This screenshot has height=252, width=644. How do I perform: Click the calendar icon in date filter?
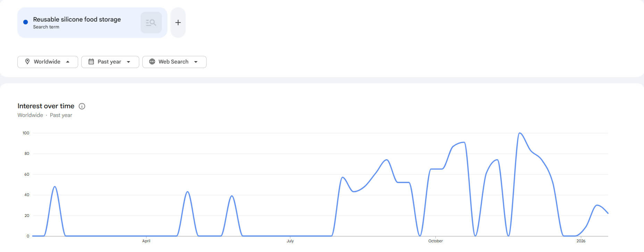point(91,61)
